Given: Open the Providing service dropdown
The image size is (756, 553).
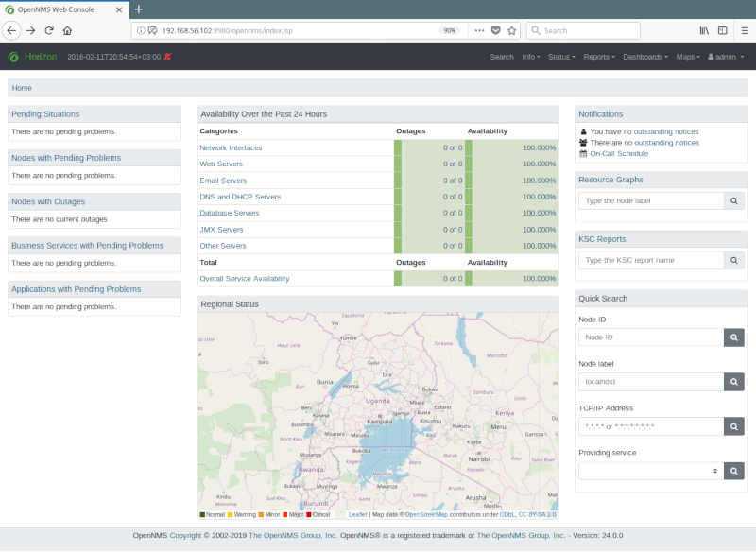Looking at the screenshot, I should 650,470.
